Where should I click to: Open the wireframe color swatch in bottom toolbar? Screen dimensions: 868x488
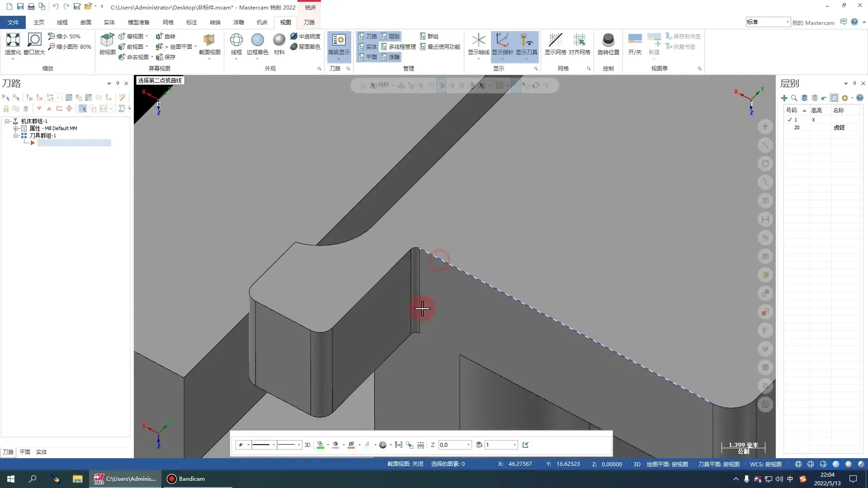coord(320,445)
